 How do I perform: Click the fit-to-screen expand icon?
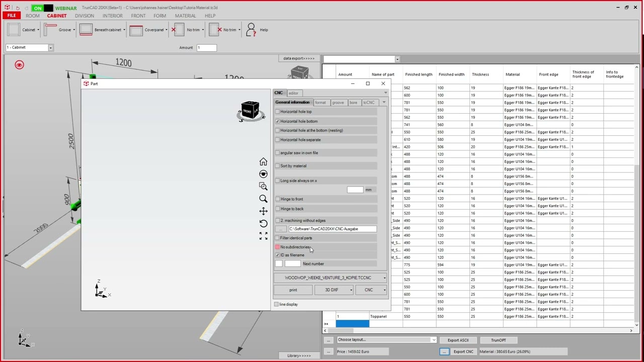pyautogui.click(x=263, y=236)
